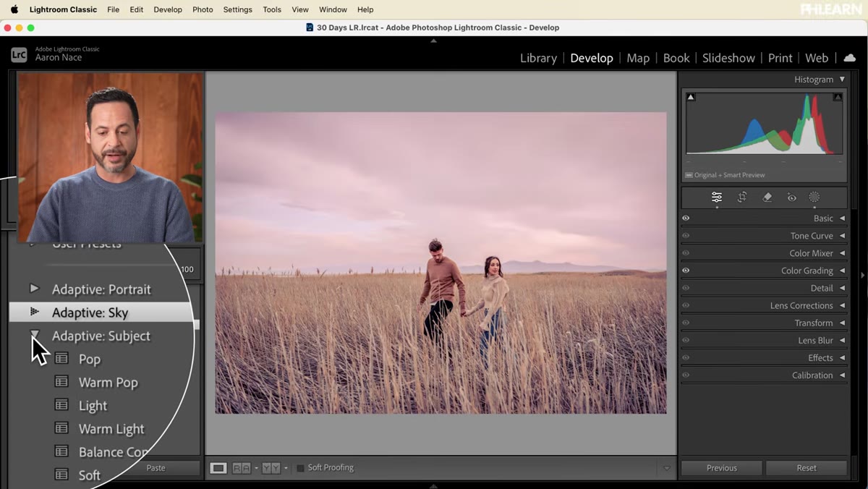The image size is (868, 489).
Task: Toggle Color Mixer panel eye
Action: 686,253
